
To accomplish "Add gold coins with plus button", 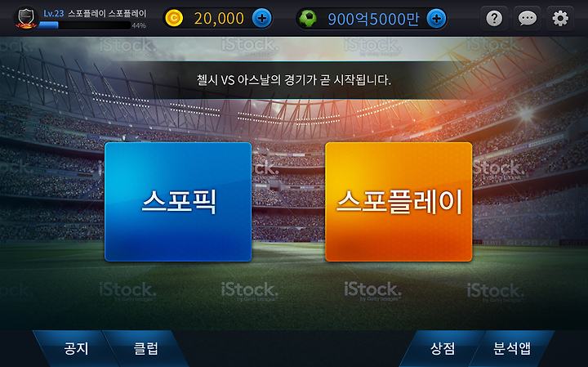I will tap(262, 18).
